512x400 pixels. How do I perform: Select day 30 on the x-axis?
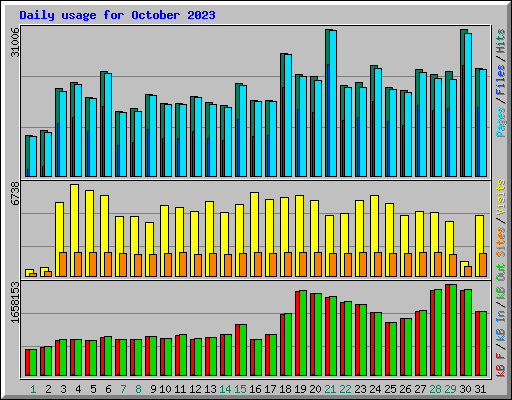tap(465, 389)
